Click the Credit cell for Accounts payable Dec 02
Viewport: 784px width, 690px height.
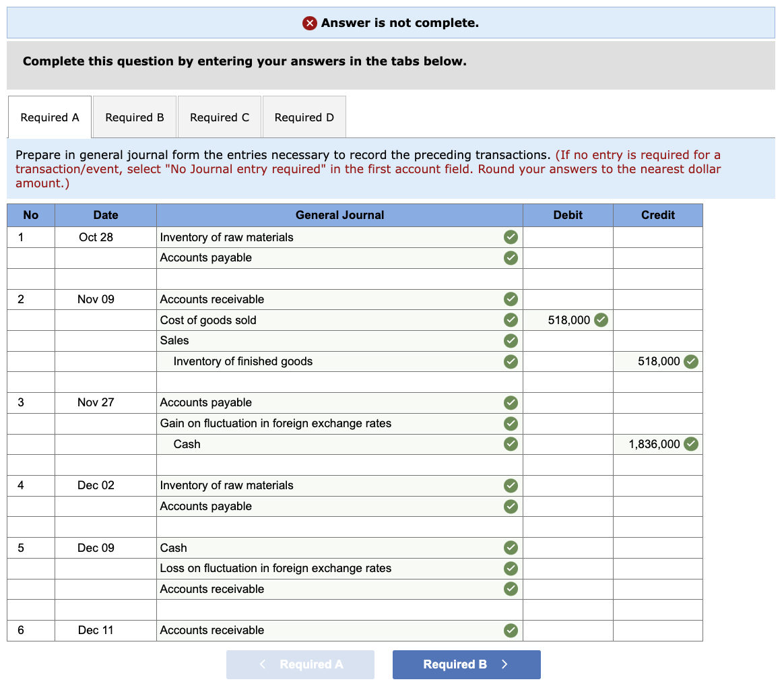pyautogui.click(x=657, y=506)
